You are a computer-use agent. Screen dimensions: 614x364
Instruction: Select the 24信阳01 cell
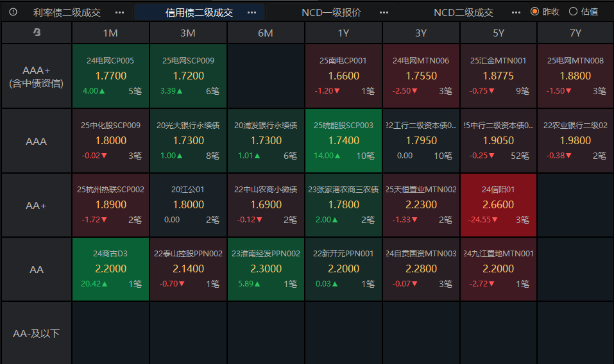point(499,205)
